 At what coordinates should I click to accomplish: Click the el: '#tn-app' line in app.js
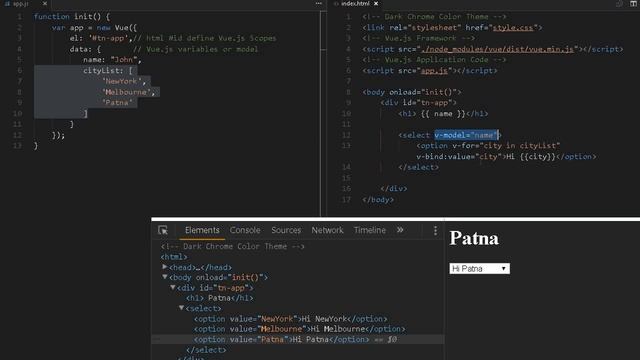173,38
